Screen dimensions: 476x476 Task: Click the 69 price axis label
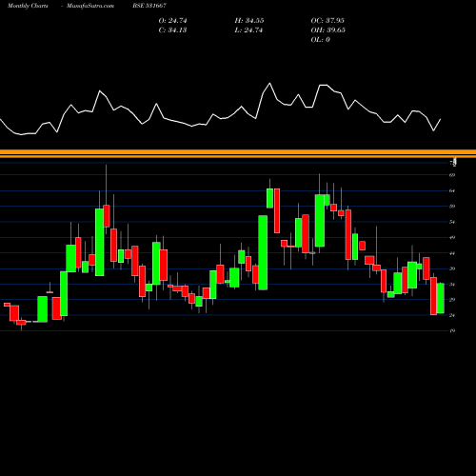coord(452,175)
